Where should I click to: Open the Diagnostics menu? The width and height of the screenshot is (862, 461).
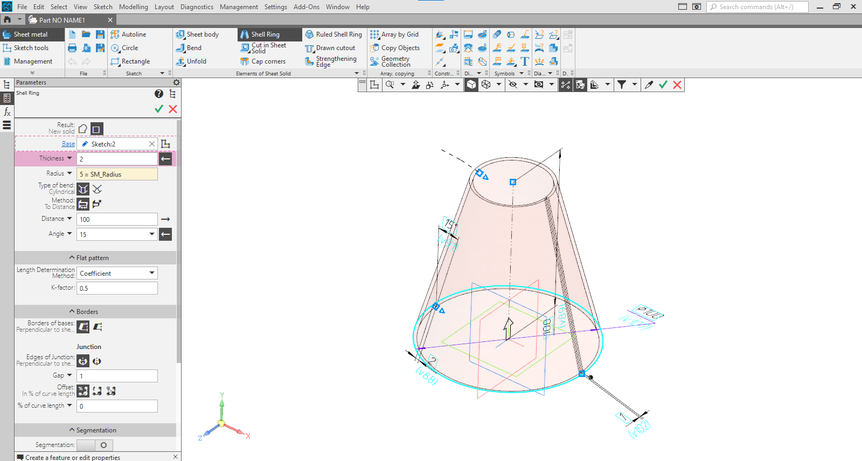[197, 7]
